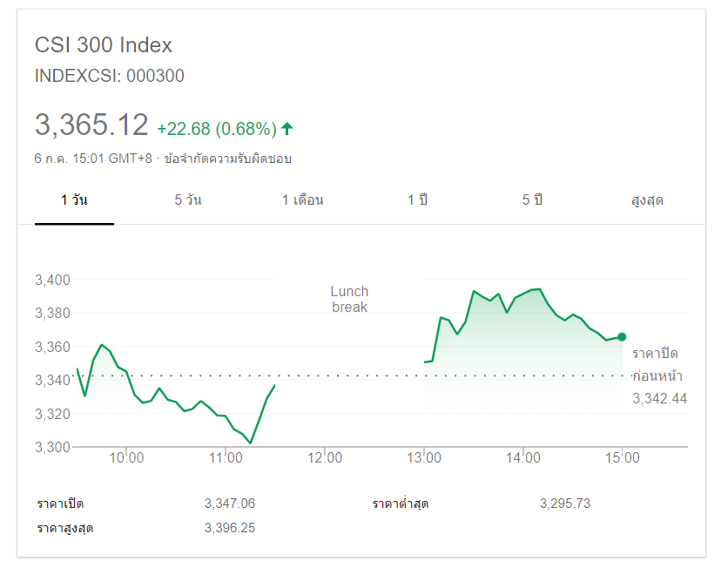Click the current price 3,365.12
Image resolution: width=728 pixels, height=568 pixels.
(91, 125)
